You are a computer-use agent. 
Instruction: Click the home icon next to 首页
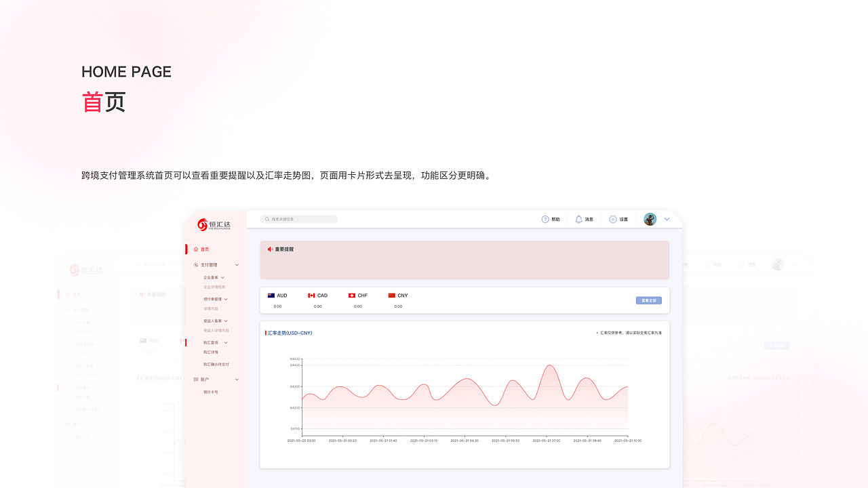196,249
